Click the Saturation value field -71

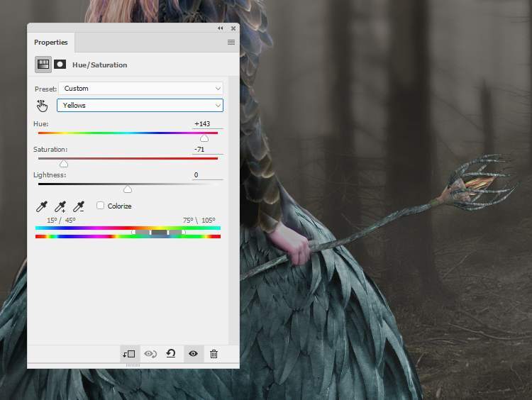(x=208, y=149)
